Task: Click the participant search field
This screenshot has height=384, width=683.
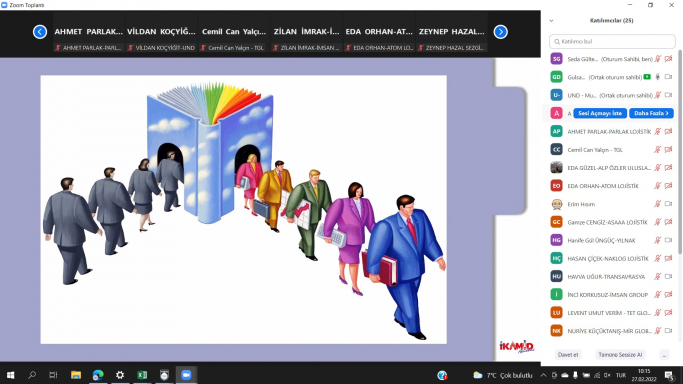Action: (x=612, y=41)
